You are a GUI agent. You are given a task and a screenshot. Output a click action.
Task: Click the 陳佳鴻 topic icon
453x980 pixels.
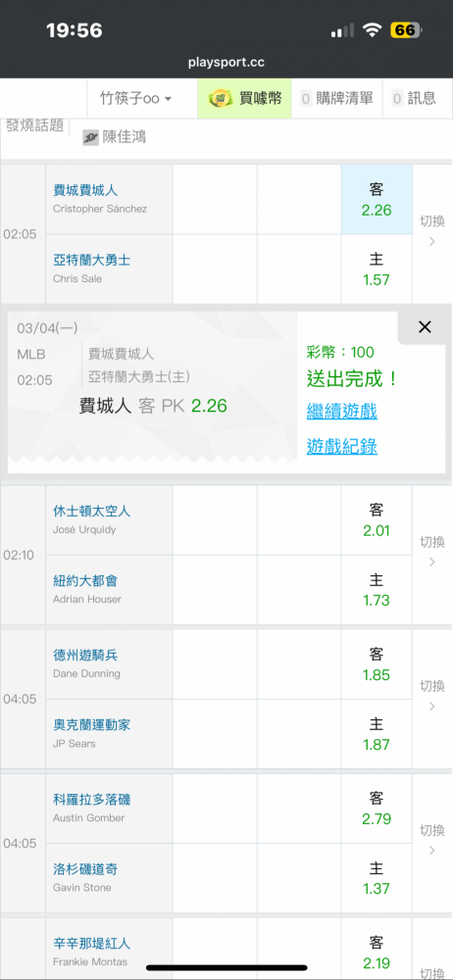point(90,137)
